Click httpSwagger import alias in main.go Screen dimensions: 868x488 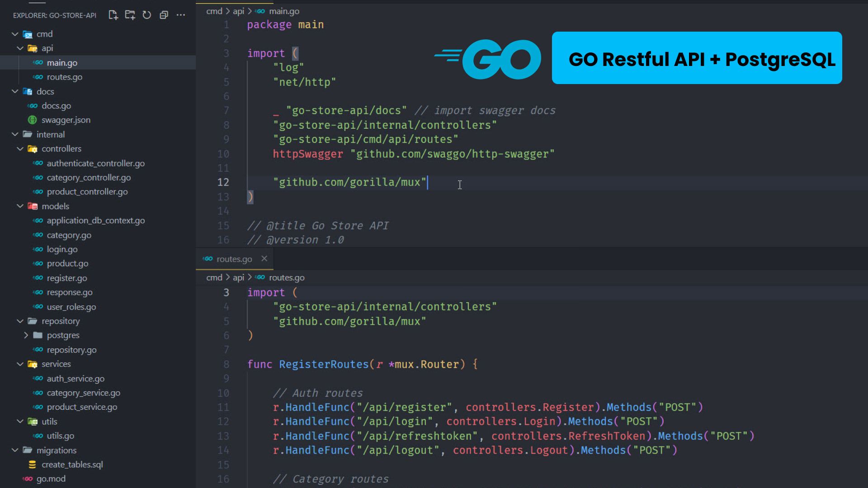click(308, 154)
